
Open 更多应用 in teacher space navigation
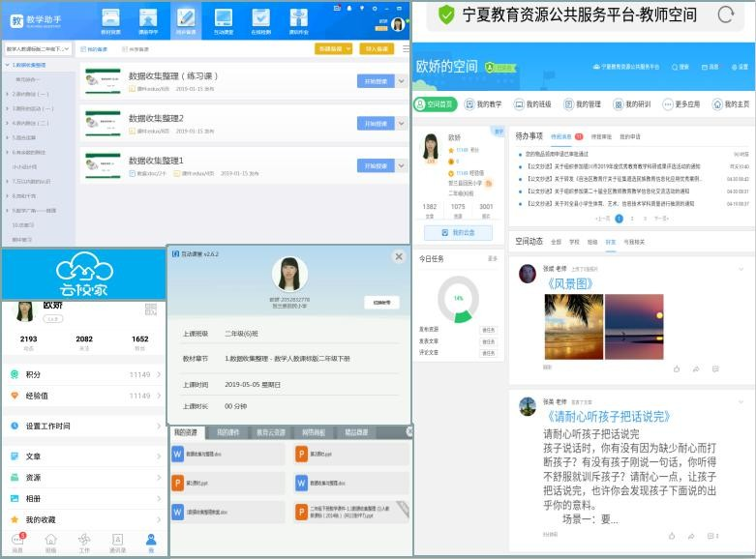point(681,104)
